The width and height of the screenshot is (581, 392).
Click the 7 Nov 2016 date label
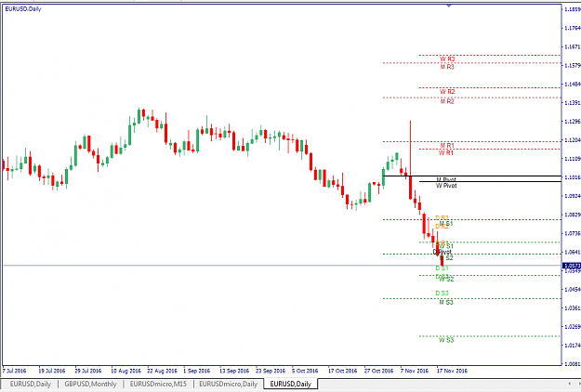pyautogui.click(x=415, y=371)
